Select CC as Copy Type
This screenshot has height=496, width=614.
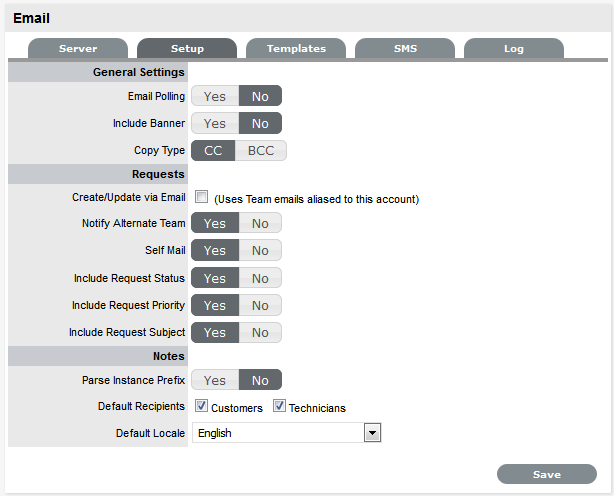[213, 151]
